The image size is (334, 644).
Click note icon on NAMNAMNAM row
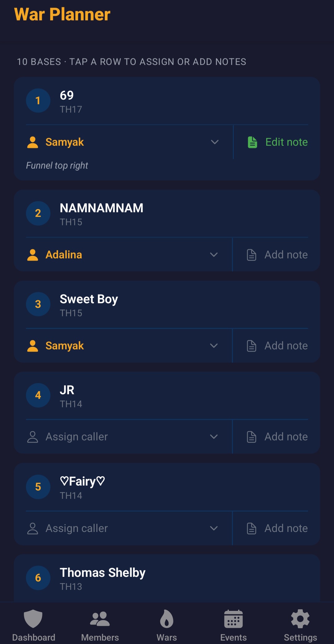point(251,255)
